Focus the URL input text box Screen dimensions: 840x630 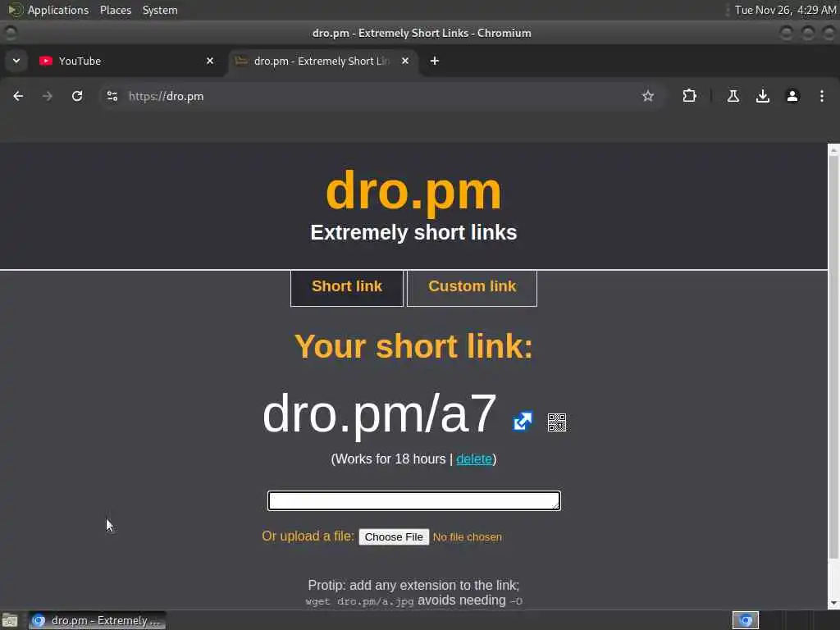click(x=414, y=500)
